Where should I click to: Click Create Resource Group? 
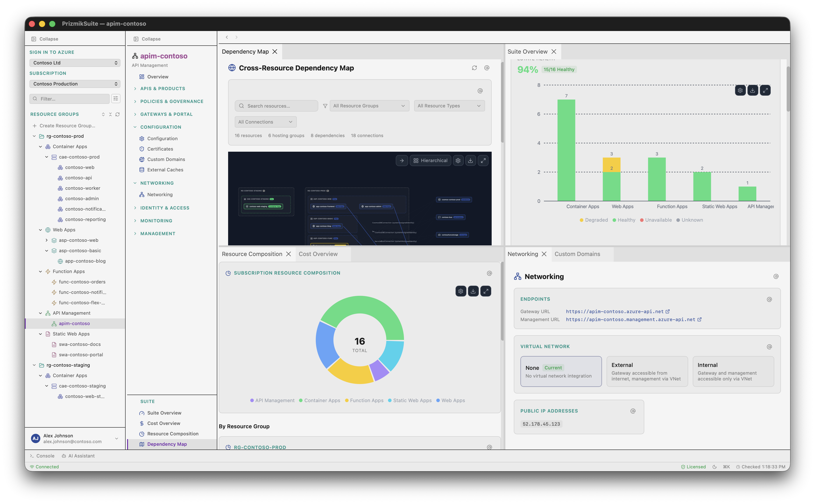64,126
